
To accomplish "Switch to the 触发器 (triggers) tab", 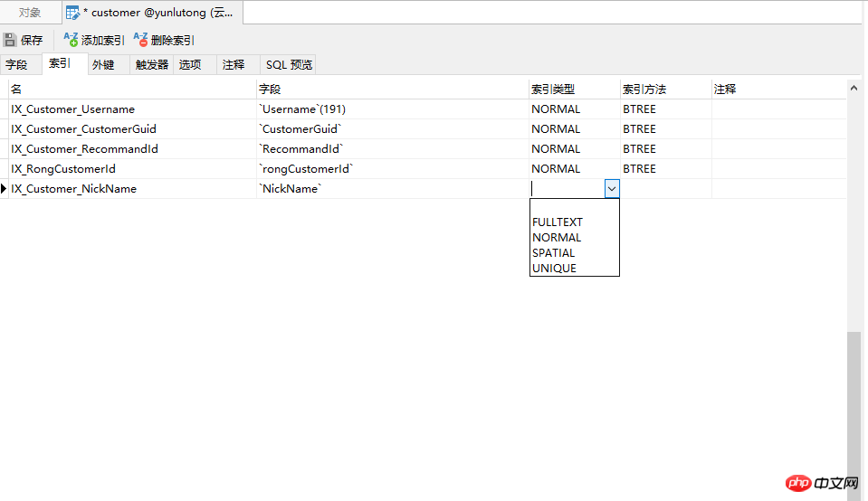I will click(152, 65).
